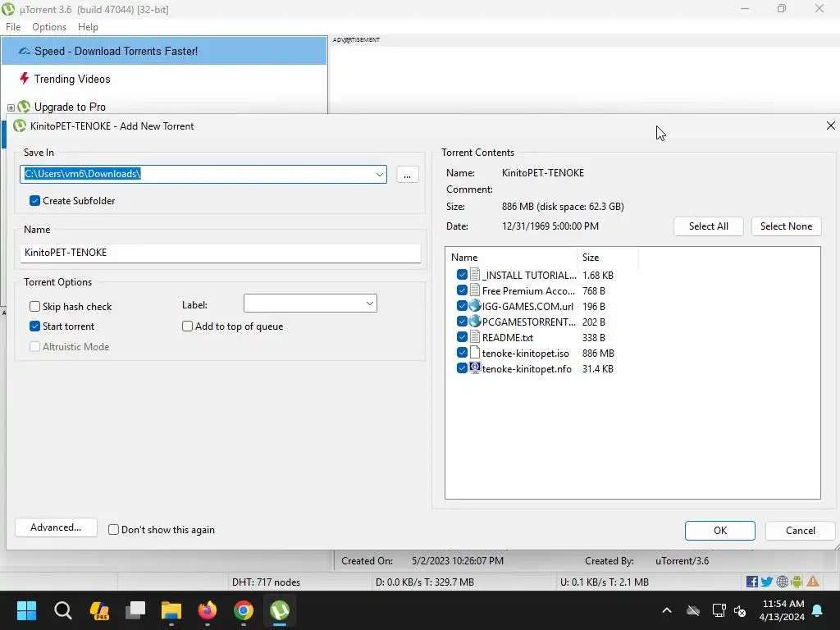The height and width of the screenshot is (630, 840).
Task: Click the warning triangle in status bar
Action: coord(813,582)
